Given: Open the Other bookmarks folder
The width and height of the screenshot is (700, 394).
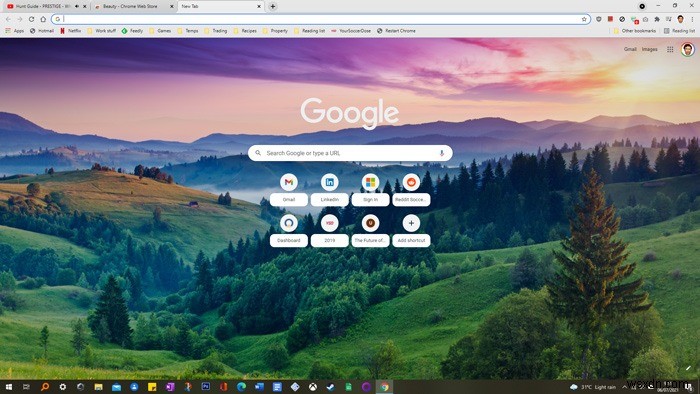Looking at the screenshot, I should point(635,31).
